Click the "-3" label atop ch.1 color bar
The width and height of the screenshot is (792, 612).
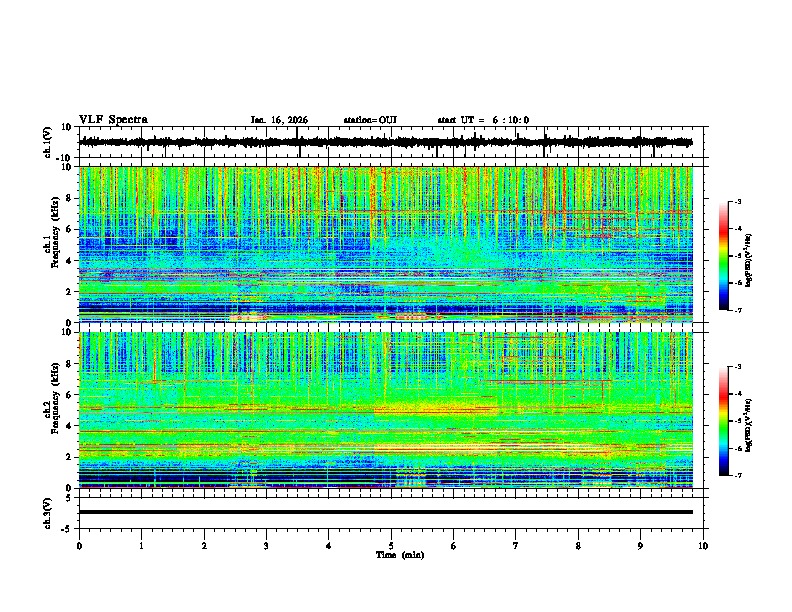737,201
